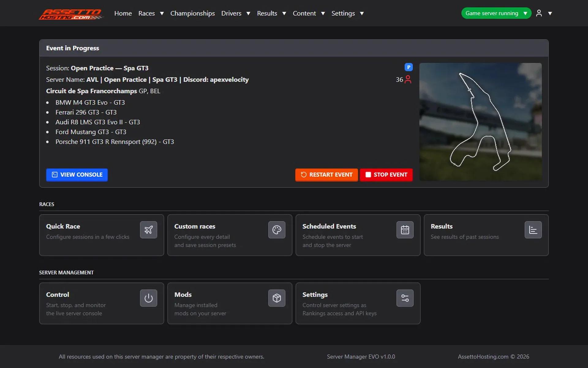Go to Home in navigation

123,13
